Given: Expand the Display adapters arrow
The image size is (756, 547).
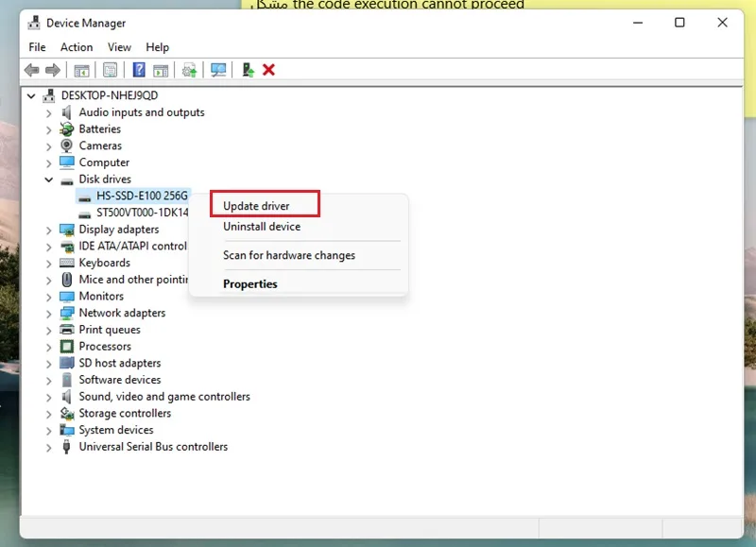Looking at the screenshot, I should click(x=49, y=230).
